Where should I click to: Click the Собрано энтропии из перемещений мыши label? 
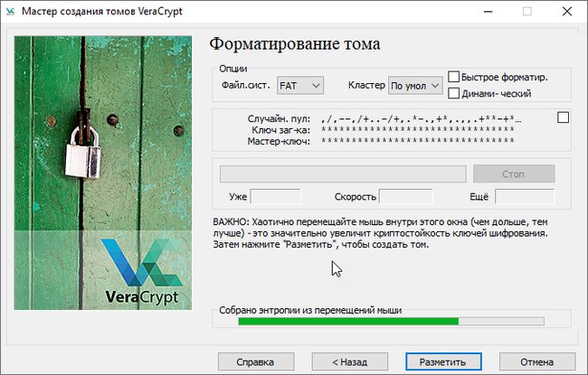(310, 310)
